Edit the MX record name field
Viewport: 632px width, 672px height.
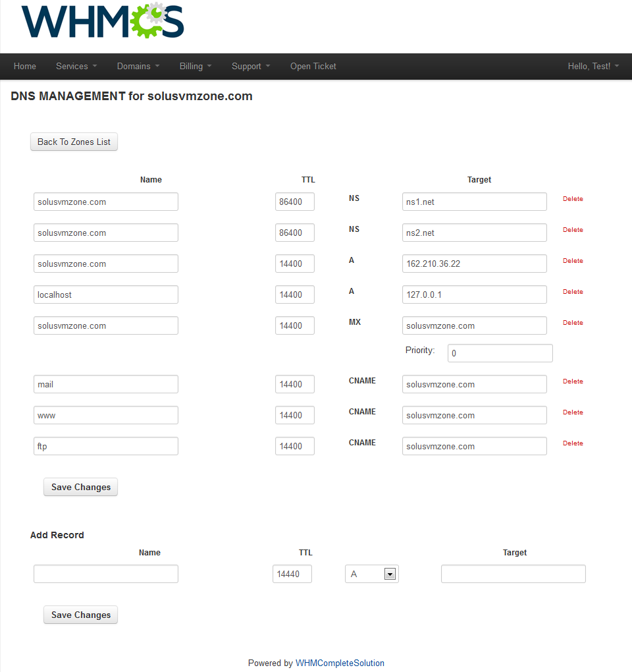tap(106, 325)
